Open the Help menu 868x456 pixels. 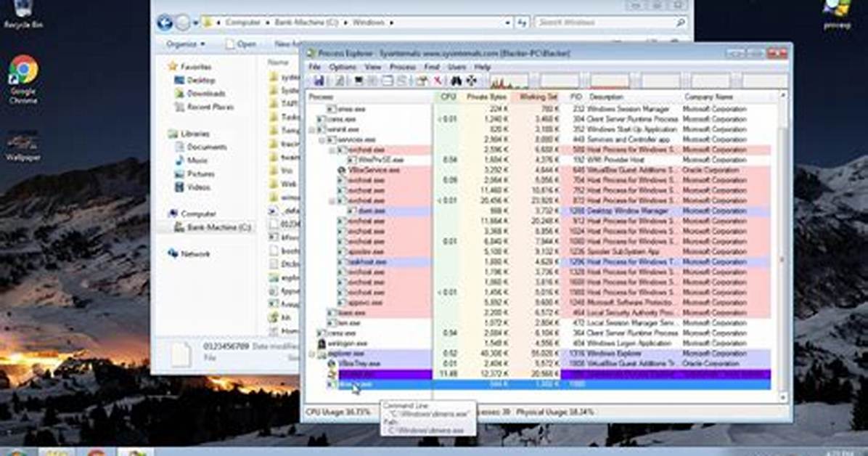pyautogui.click(x=482, y=67)
